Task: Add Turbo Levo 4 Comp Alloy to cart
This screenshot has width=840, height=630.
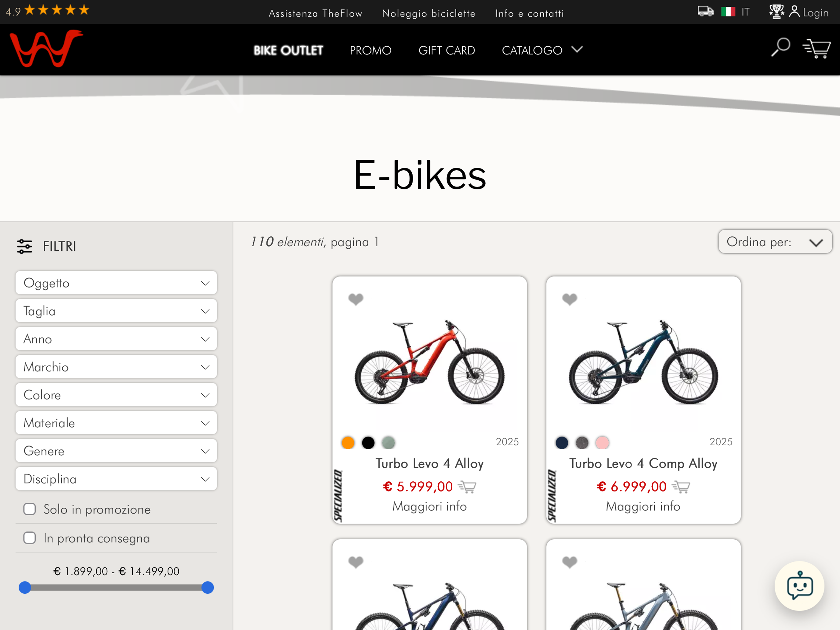Action: 681,487
